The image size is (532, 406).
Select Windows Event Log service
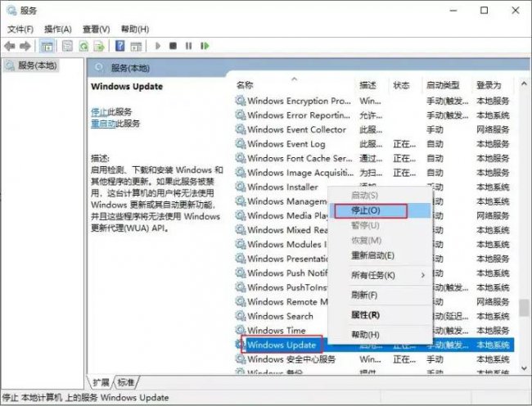(375, 144)
